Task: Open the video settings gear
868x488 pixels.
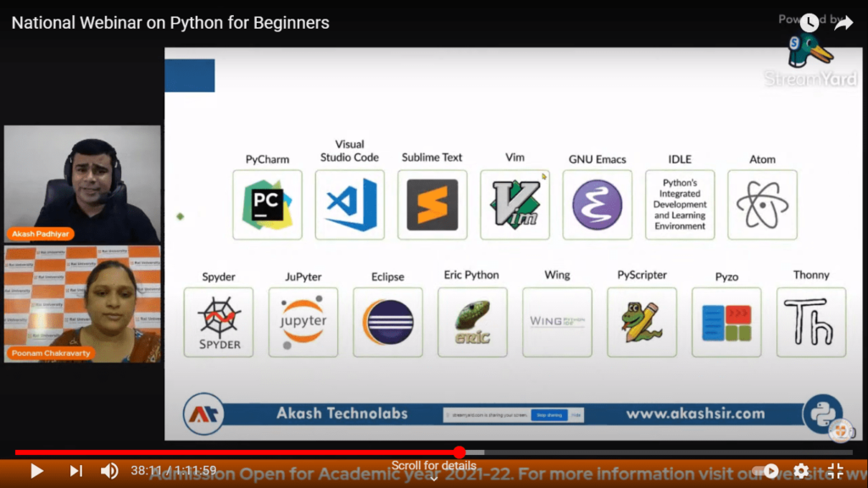Action: pos(801,471)
